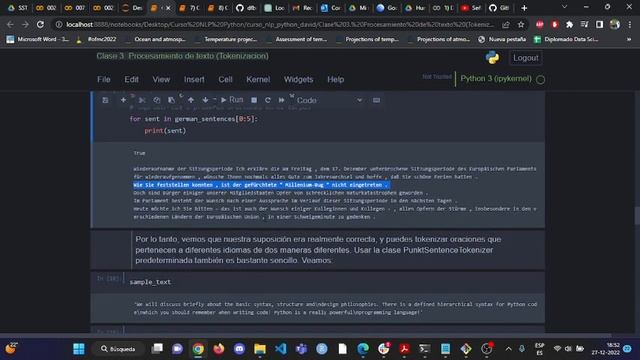Click the code cell containing print(sent)

coord(334,124)
